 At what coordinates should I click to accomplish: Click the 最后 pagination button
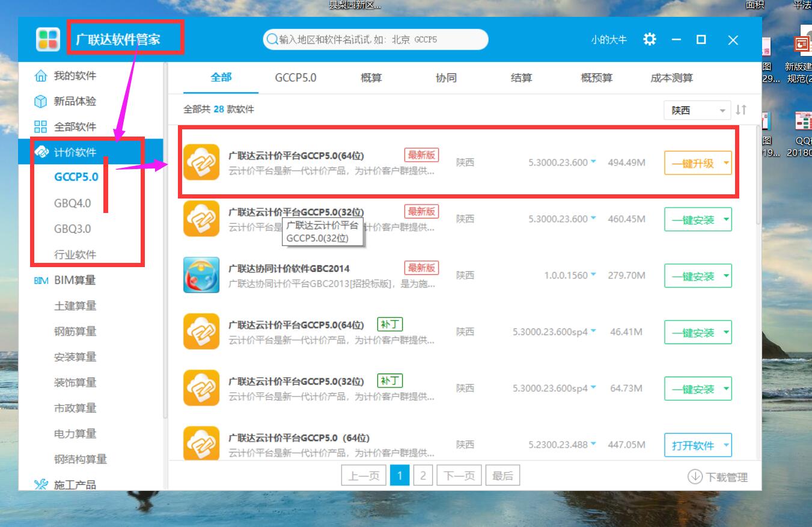point(502,476)
